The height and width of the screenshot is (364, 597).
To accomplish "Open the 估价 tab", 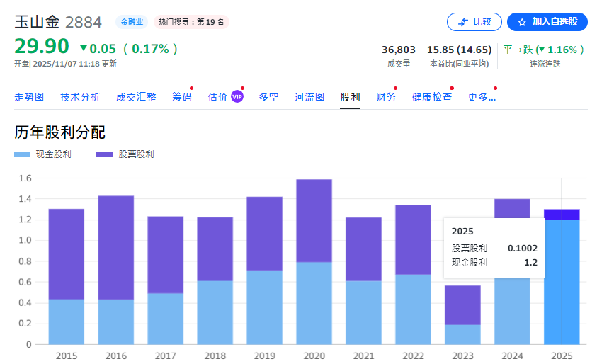I will pos(217,97).
